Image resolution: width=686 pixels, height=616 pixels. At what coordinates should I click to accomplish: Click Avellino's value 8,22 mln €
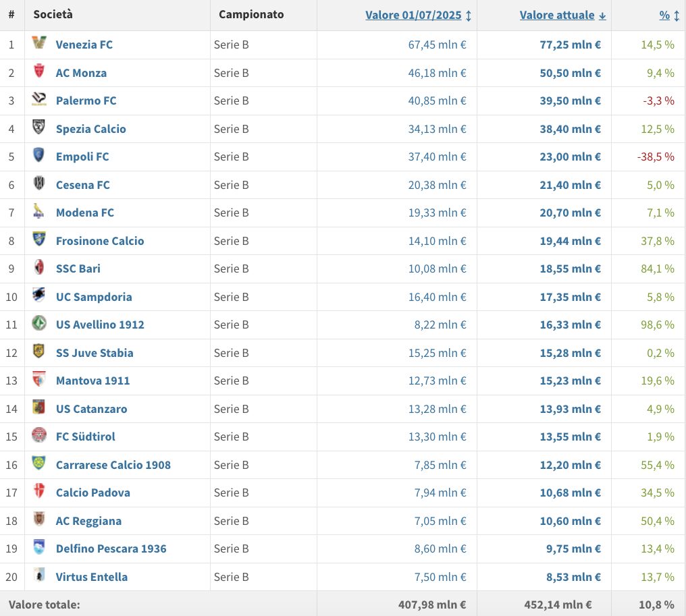(x=440, y=325)
